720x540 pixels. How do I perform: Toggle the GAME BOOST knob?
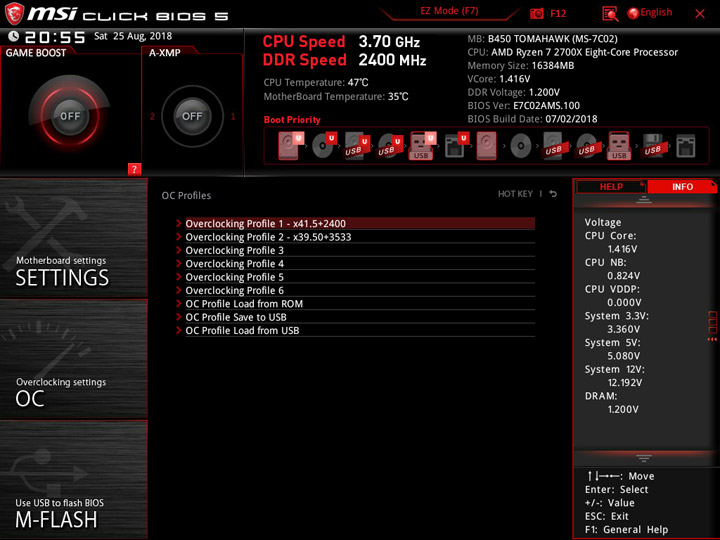click(70, 116)
